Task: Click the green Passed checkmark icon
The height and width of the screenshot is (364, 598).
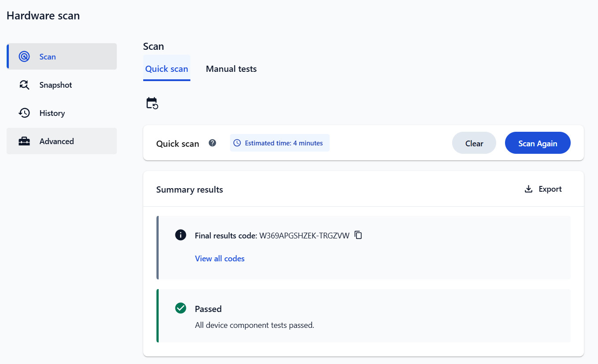Action: tap(181, 308)
